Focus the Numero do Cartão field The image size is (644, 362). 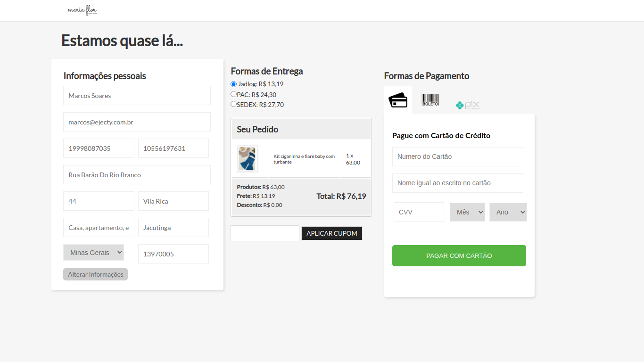click(x=457, y=156)
